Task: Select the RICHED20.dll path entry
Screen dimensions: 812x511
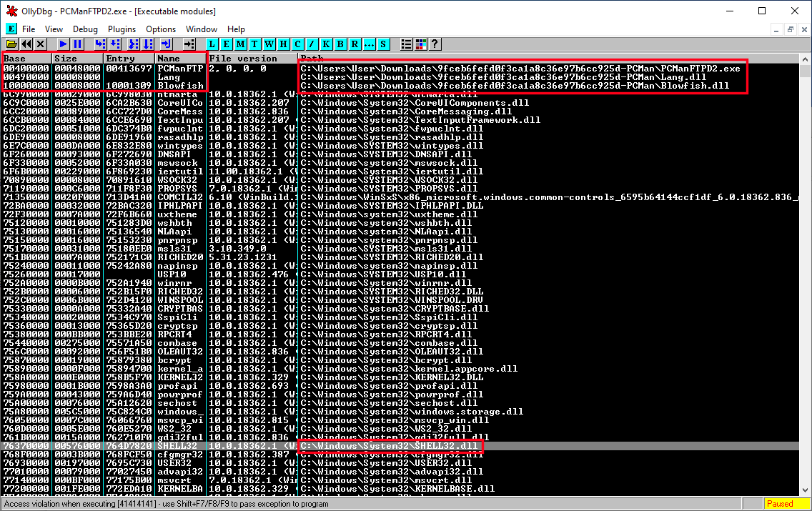Action: 392,257
